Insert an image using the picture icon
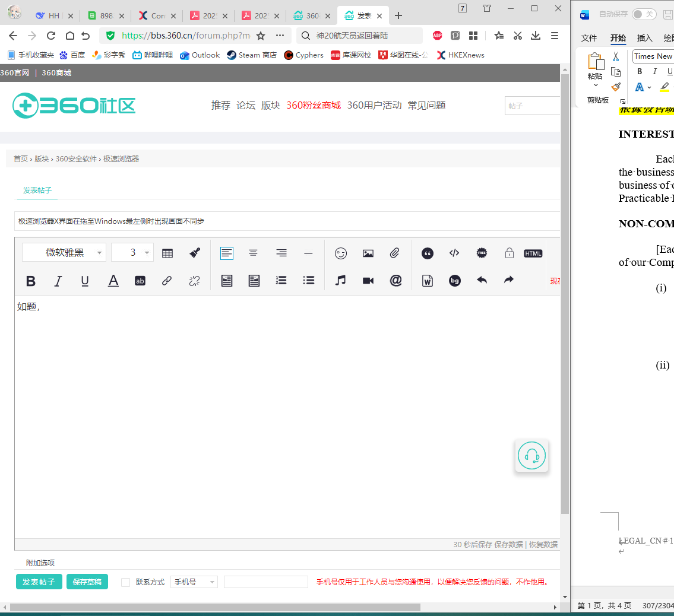Screen dimensions: 674x616 point(368,253)
